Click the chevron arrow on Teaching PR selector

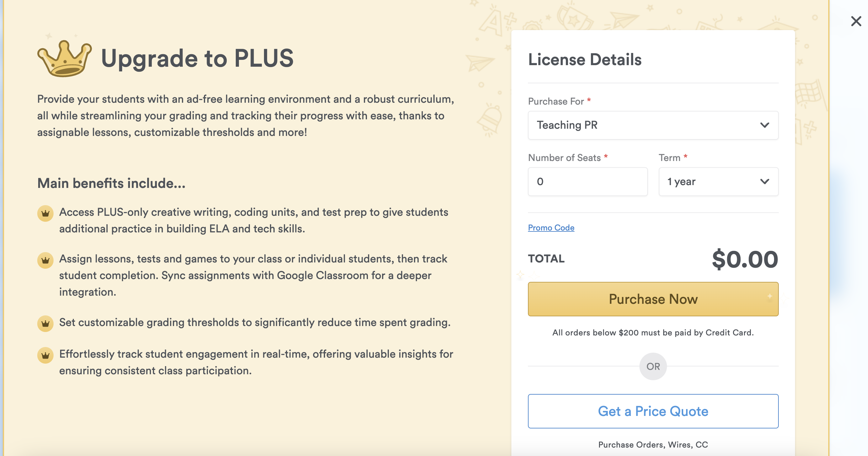pos(765,125)
